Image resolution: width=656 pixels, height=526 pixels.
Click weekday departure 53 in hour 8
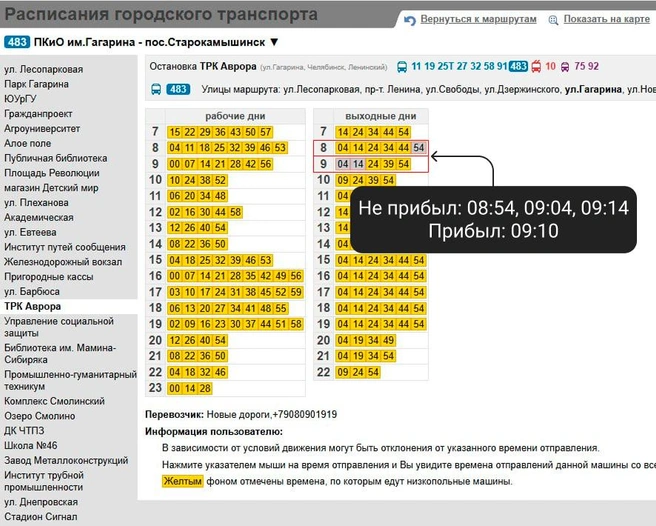[x=280, y=148]
